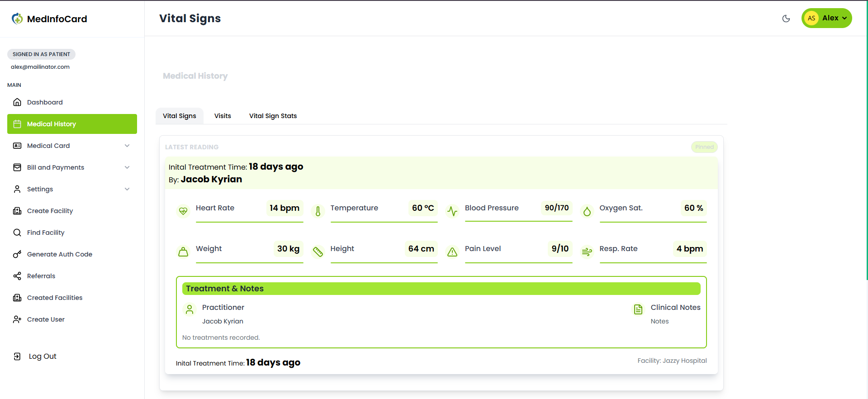Viewport: 868px width, 399px height.
Task: Click the Clinical Notes document icon
Action: click(x=638, y=309)
